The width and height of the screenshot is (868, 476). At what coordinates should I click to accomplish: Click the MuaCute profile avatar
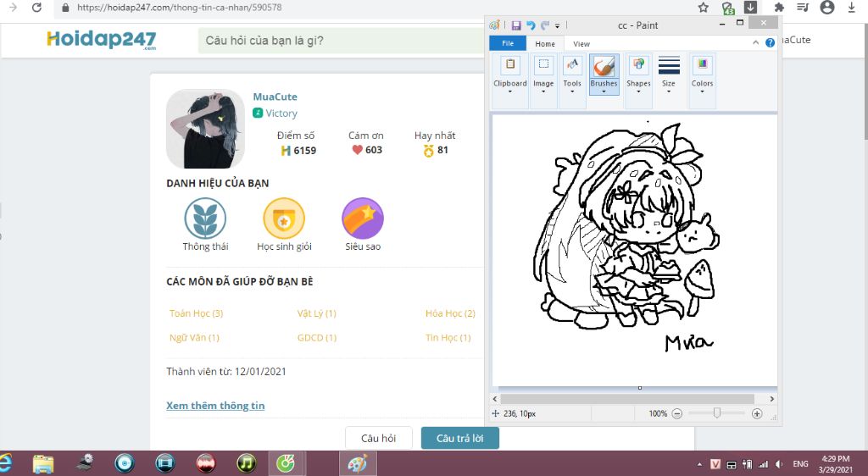click(205, 129)
